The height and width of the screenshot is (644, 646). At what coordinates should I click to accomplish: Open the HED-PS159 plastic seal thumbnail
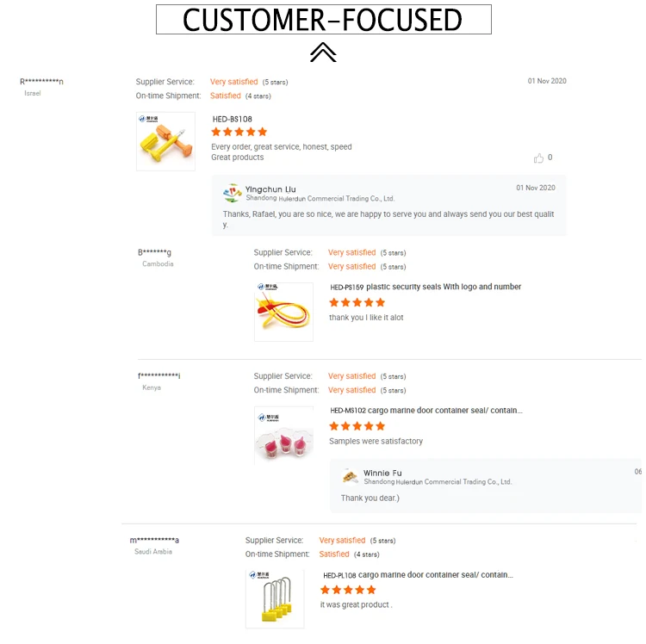(x=283, y=312)
